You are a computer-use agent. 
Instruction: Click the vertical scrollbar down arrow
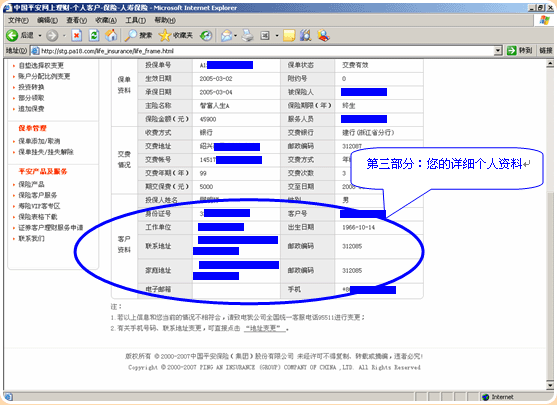point(550,385)
